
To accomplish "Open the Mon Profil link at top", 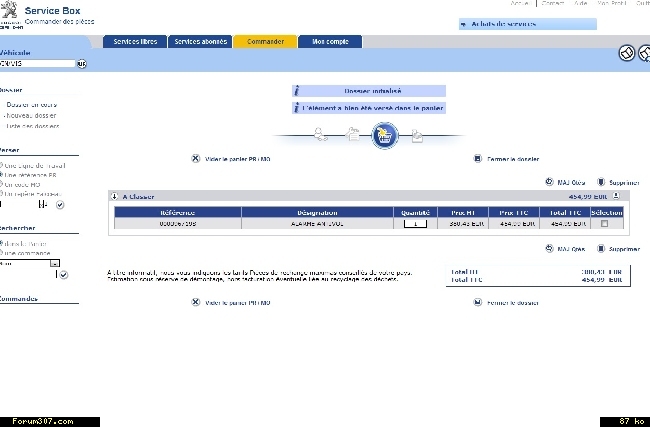I will [611, 3].
